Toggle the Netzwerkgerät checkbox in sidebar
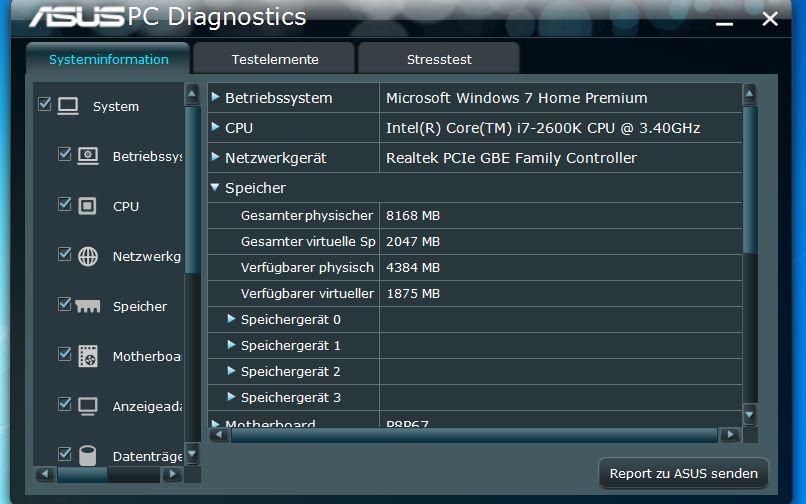This screenshot has height=504, width=806. coord(64,254)
